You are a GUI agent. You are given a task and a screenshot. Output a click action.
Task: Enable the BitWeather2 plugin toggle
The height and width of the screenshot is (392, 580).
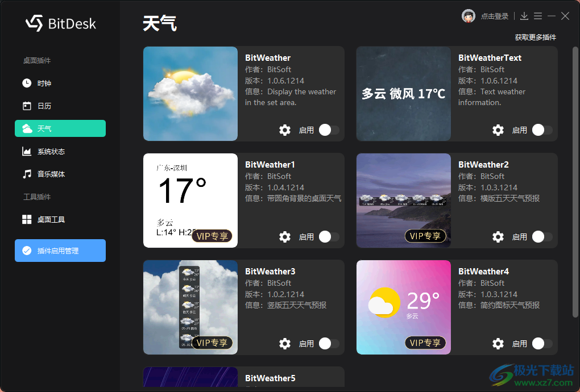tap(542, 237)
